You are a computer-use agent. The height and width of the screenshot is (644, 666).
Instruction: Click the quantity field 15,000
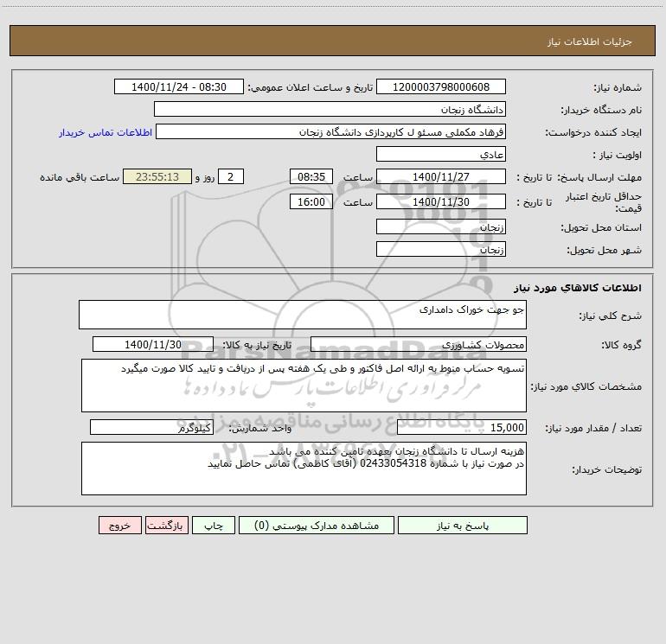[x=462, y=428]
